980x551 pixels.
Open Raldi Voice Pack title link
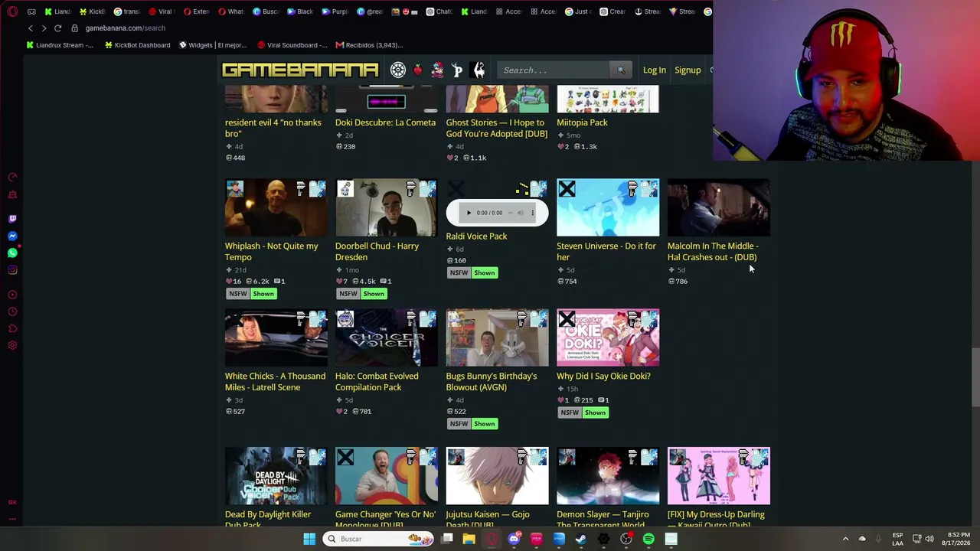tap(476, 236)
